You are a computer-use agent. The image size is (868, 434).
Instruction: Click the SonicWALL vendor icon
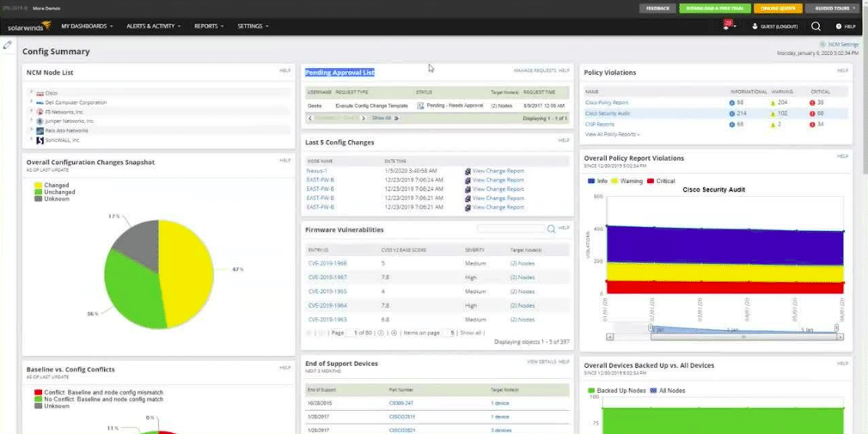point(40,140)
